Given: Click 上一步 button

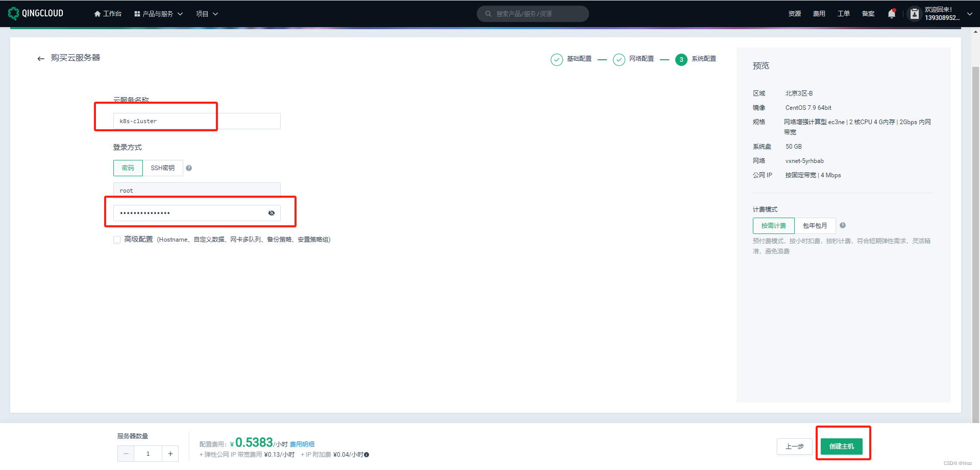Looking at the screenshot, I should 795,447.
